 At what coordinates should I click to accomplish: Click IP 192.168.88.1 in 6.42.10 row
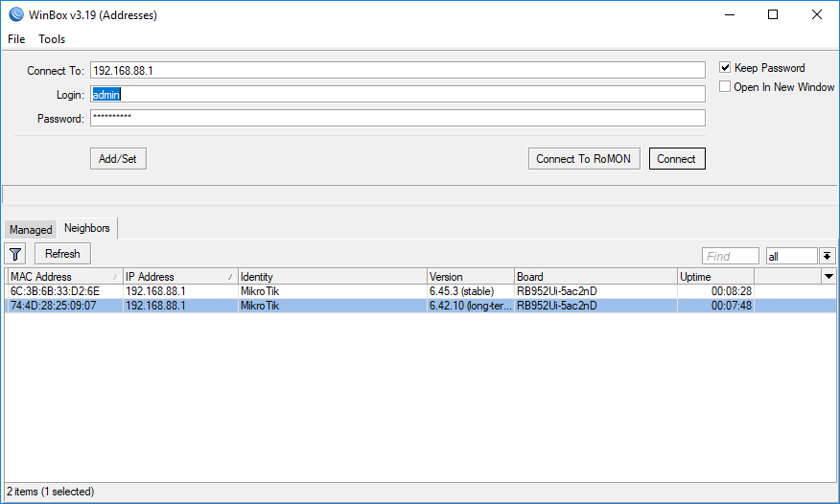[x=155, y=306]
